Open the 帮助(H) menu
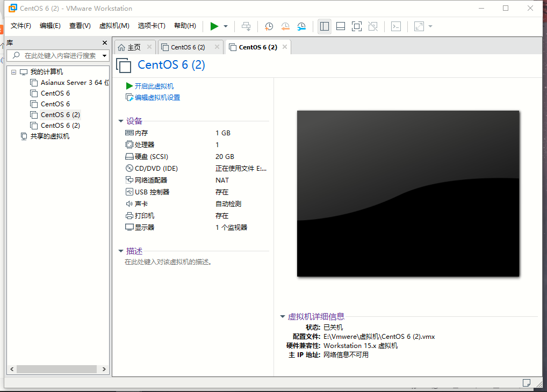Viewport: 547px width, 392px height. point(185,26)
